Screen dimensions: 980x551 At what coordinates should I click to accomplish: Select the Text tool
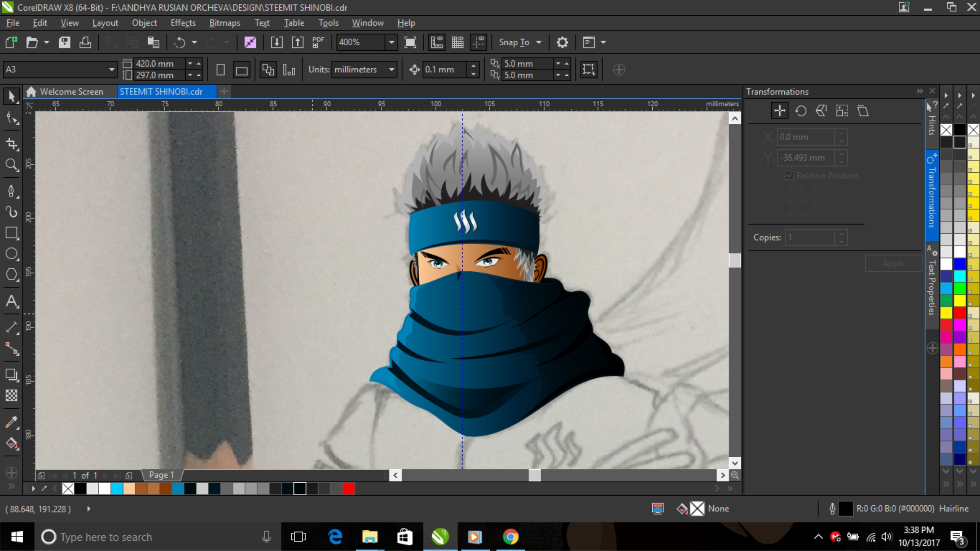[x=11, y=301]
